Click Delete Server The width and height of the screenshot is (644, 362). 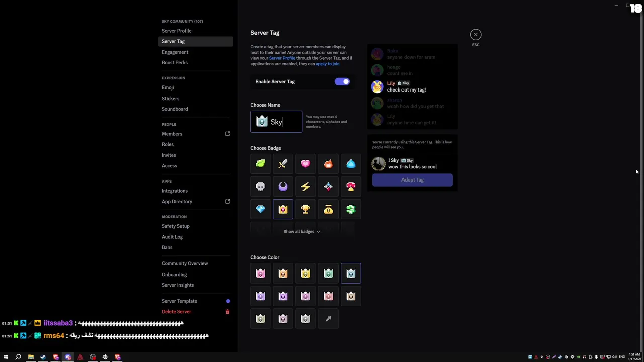196,312
